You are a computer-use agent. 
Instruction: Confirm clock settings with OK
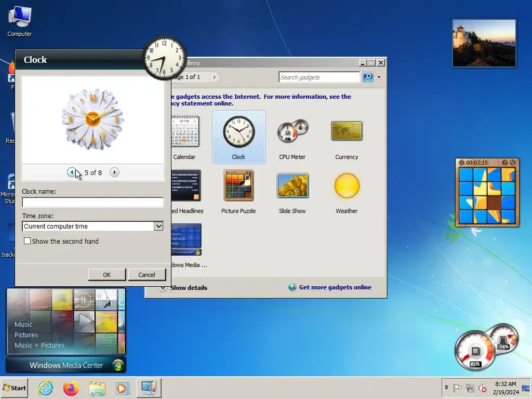pos(107,275)
